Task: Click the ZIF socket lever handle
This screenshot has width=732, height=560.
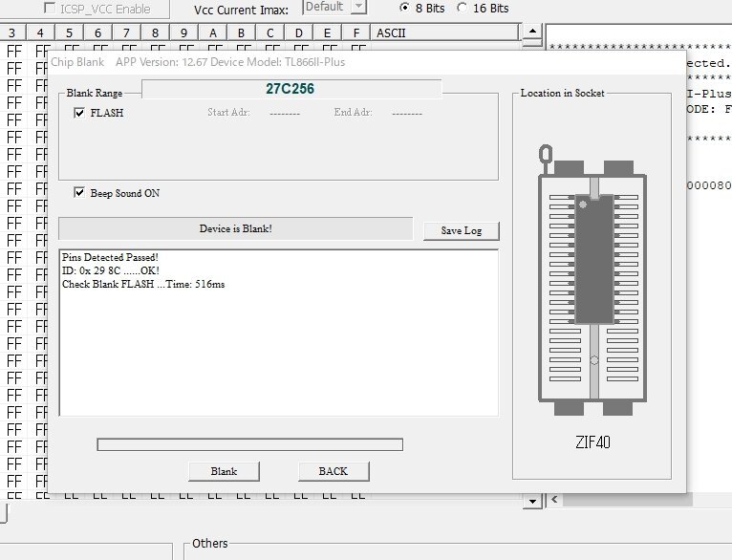Action: [x=546, y=154]
